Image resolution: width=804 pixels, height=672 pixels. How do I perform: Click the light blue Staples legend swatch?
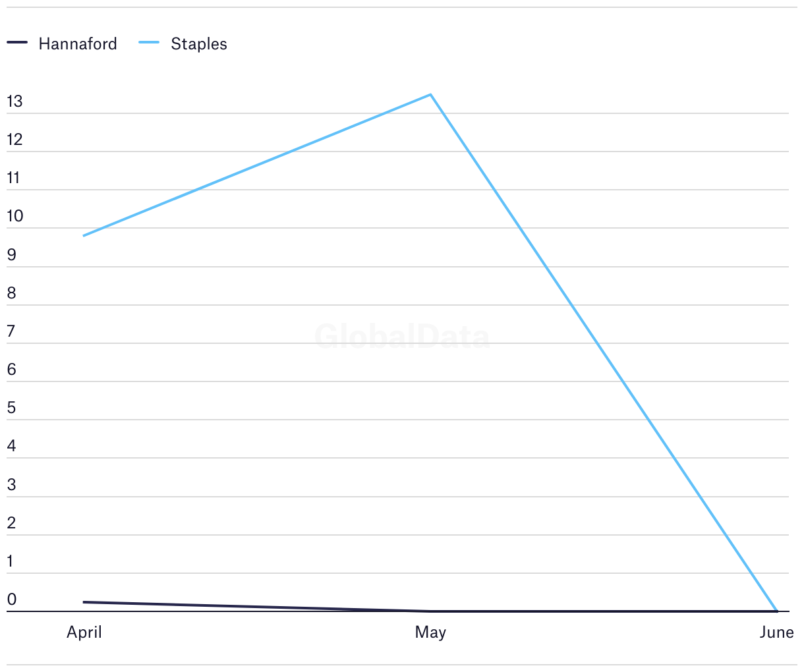[150, 43]
